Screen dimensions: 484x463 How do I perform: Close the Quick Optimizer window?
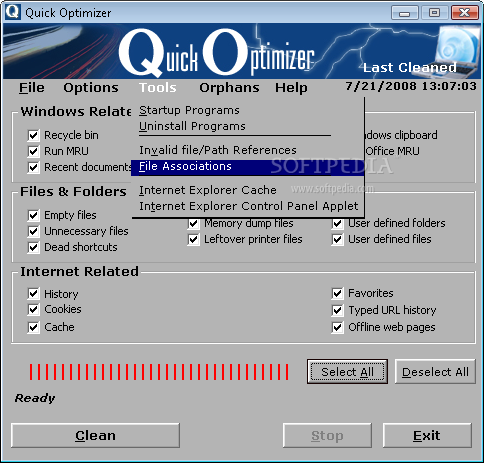click(x=464, y=13)
